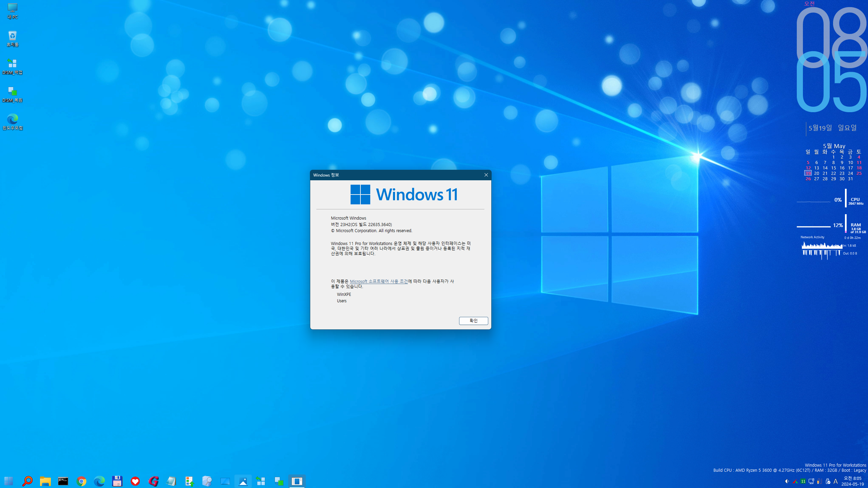This screenshot has width=868, height=488.
Task: Open the 내 PC desktop icon
Action: pos(13,11)
